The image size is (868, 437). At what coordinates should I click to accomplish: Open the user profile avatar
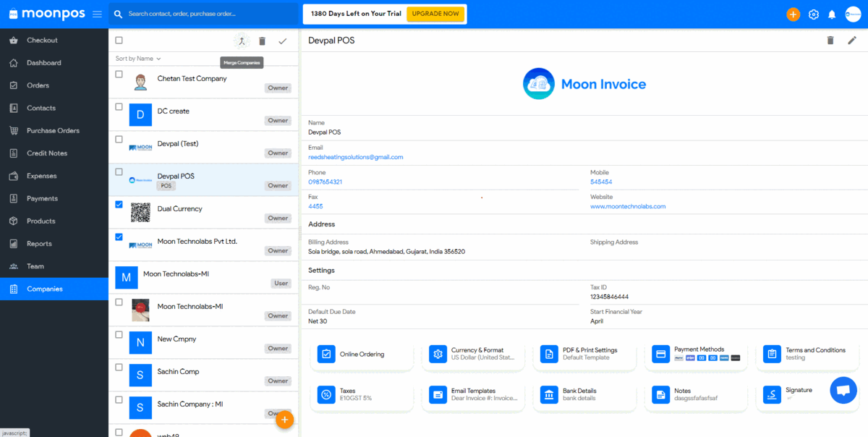(853, 14)
